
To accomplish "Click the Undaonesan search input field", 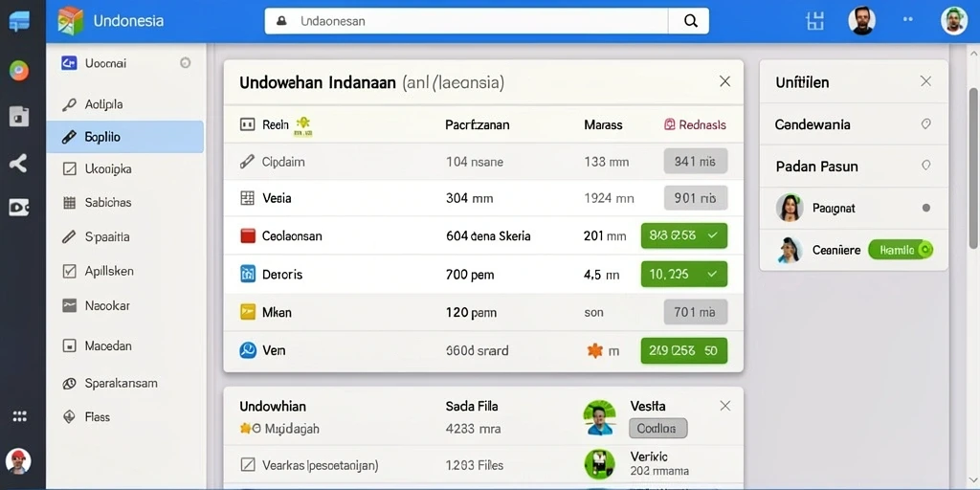I will (x=466, y=21).
